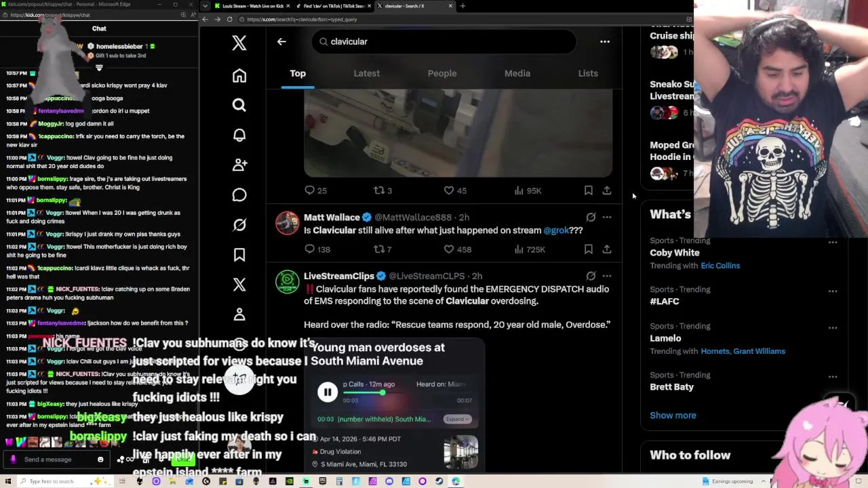Viewport: 868px width, 488px height.
Task: Repost Matt Wallace's post
Action: (382, 249)
